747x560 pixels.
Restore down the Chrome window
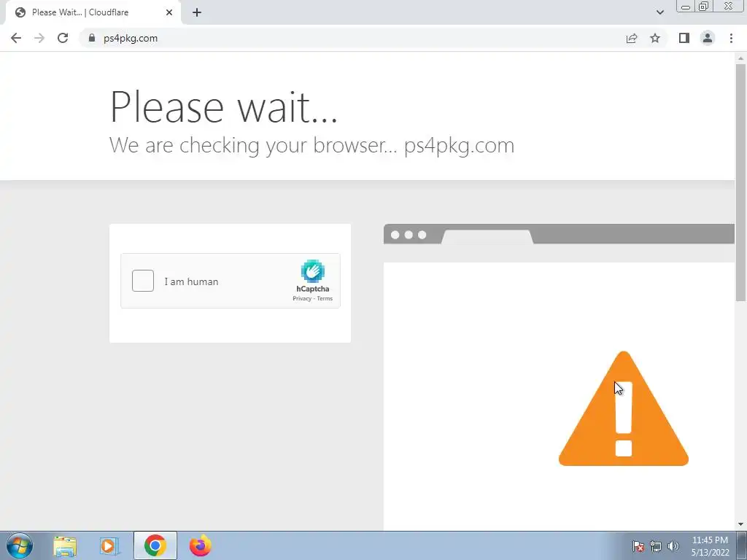(703, 7)
